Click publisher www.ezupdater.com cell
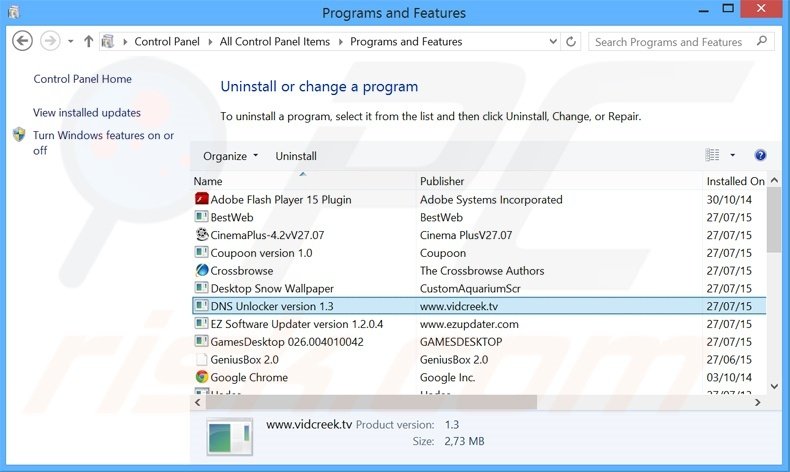The width and height of the screenshot is (790, 472). pos(469,324)
